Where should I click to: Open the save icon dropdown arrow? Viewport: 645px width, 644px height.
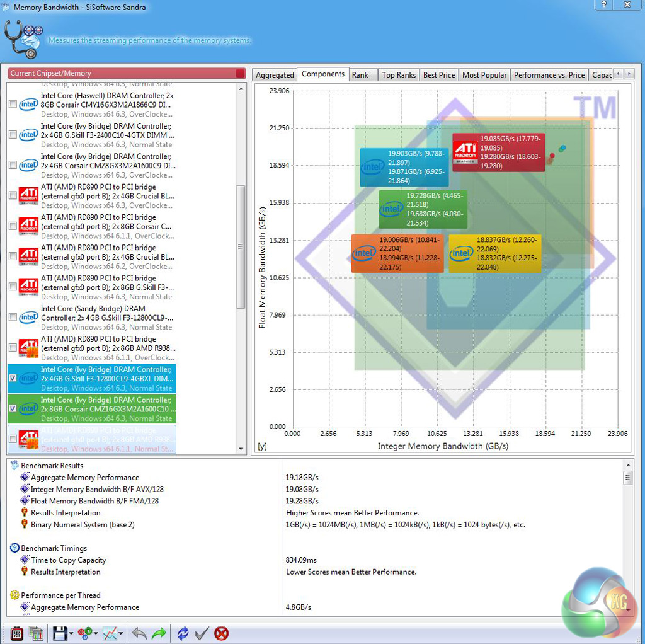(71, 634)
